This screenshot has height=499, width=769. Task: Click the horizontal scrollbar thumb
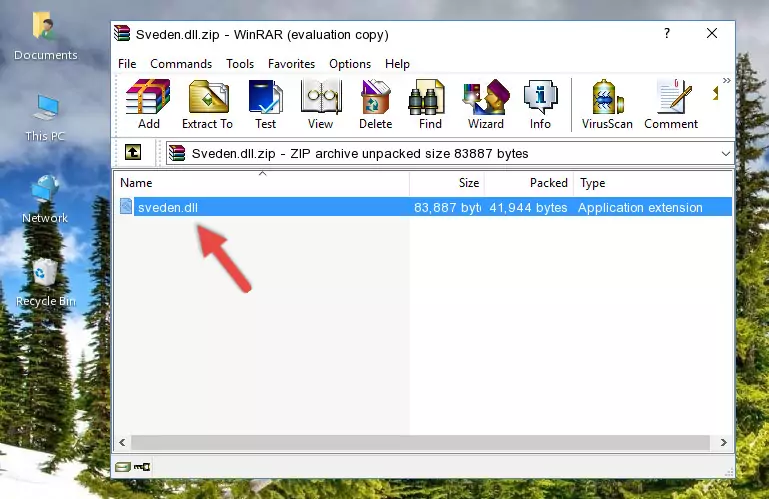[420, 443]
